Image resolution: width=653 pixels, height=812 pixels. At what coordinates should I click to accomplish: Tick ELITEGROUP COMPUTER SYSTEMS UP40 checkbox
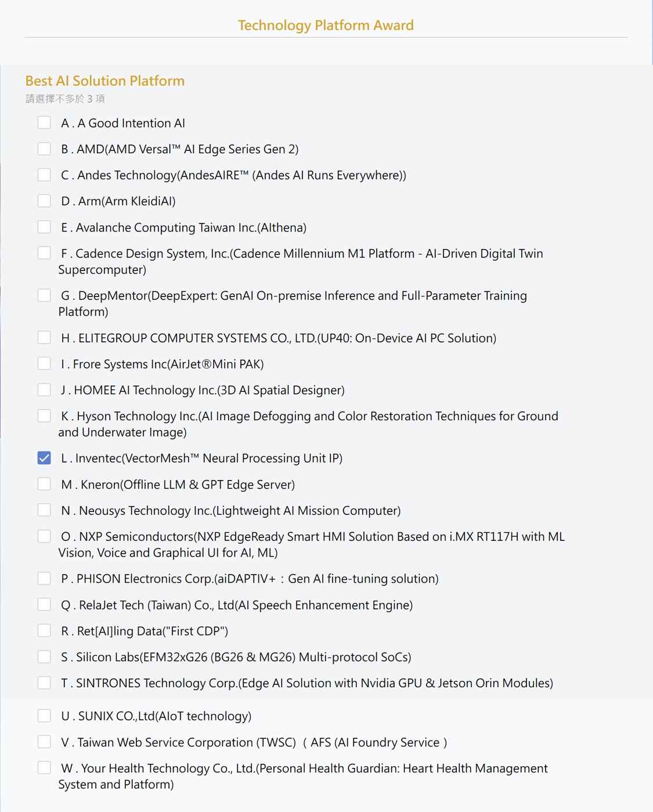pos(44,337)
